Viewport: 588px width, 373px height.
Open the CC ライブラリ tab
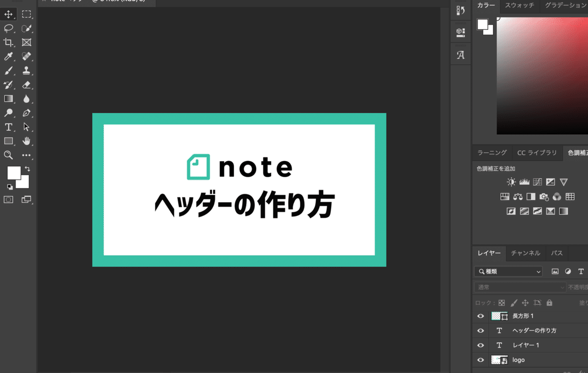537,153
